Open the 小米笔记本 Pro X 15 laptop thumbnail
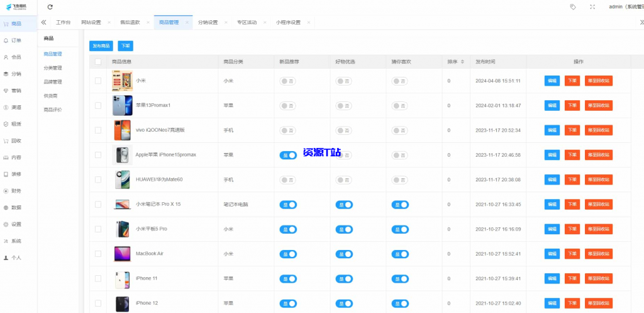Viewport: 644px width, 313px height. tap(123, 205)
